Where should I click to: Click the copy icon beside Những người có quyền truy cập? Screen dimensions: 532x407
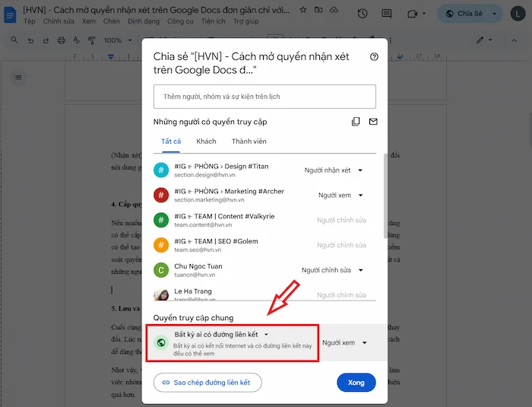[356, 122]
